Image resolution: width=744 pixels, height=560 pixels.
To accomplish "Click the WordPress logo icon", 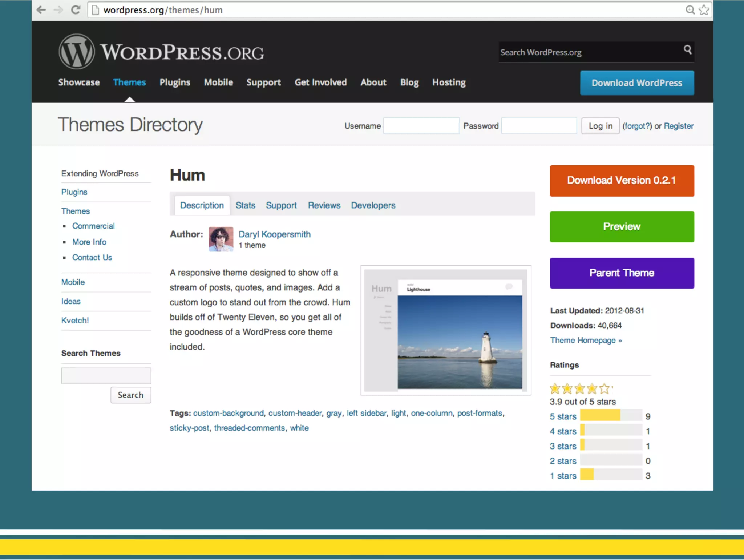I will (77, 52).
